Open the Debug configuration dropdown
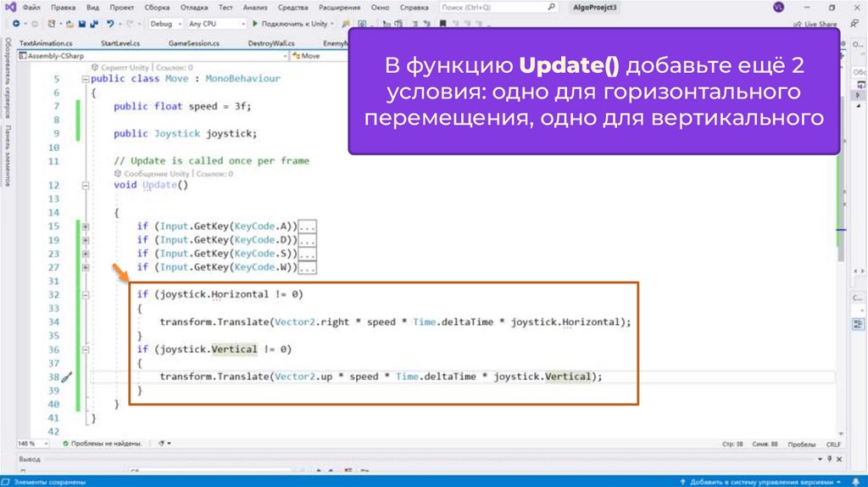868x487 pixels. point(165,24)
